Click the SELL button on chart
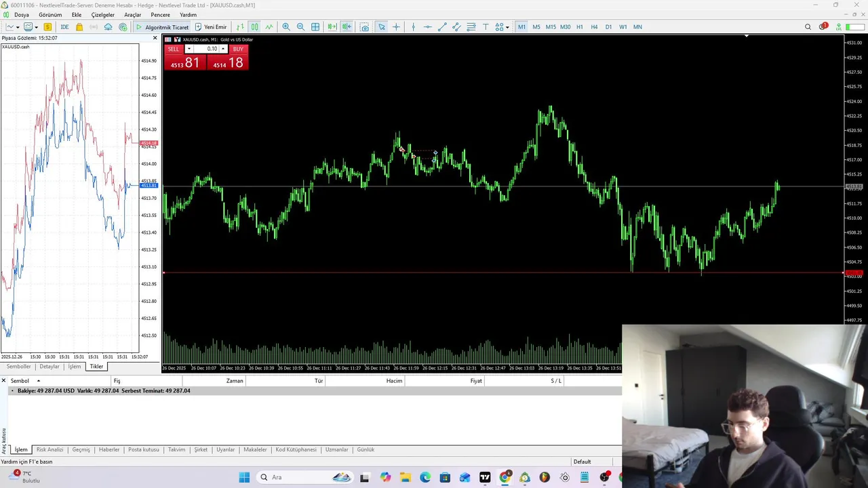Screen dimensions: 868x488 click(174, 49)
